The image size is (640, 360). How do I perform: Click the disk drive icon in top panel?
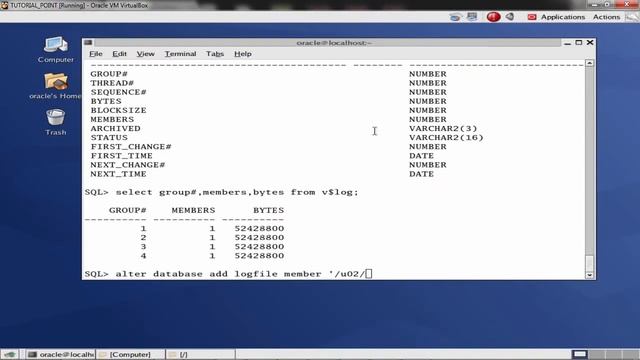point(455,17)
